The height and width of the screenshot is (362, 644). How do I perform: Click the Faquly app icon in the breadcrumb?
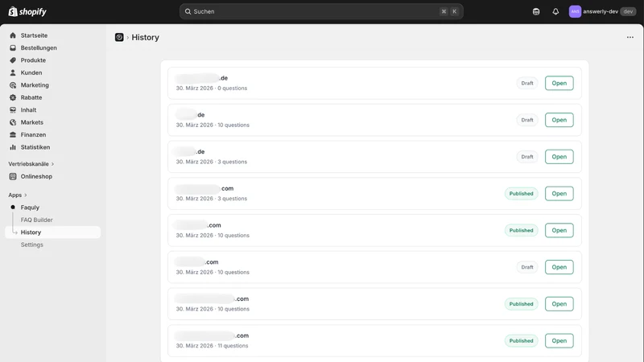(x=119, y=37)
